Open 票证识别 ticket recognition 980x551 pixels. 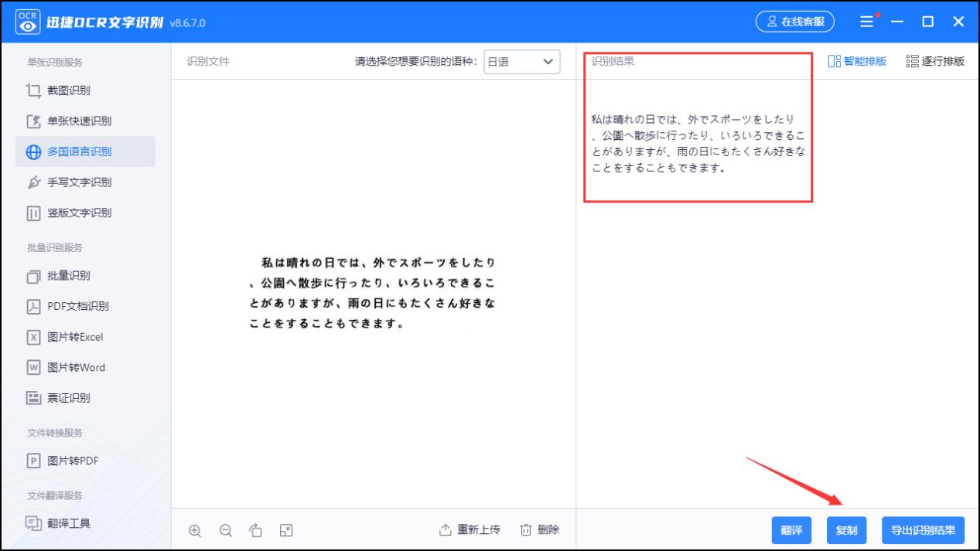pos(85,398)
